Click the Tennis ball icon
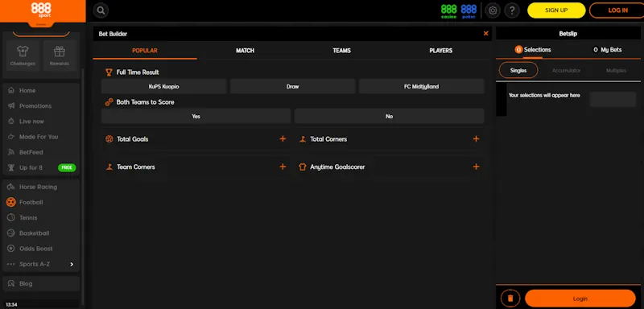Image resolution: width=644 pixels, height=309 pixels. point(11,218)
